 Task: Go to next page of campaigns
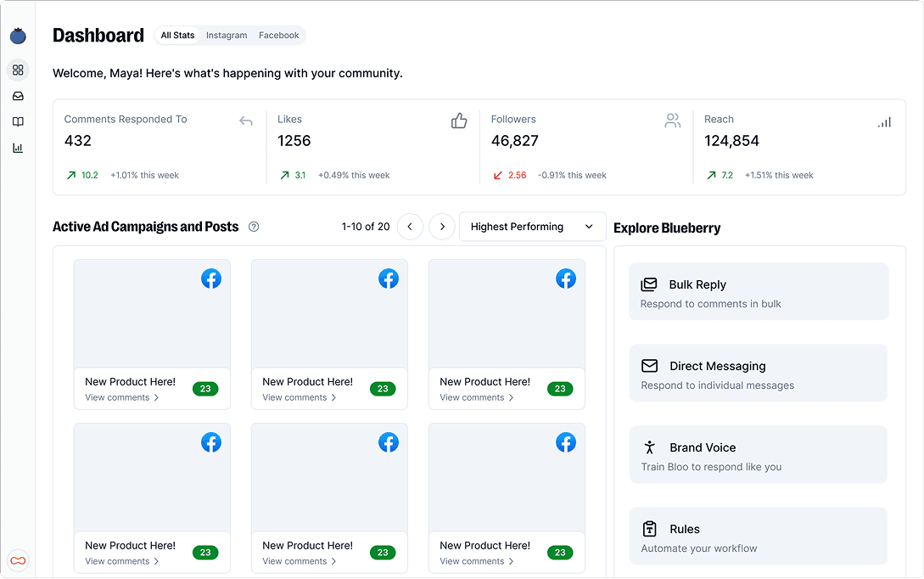tap(442, 227)
